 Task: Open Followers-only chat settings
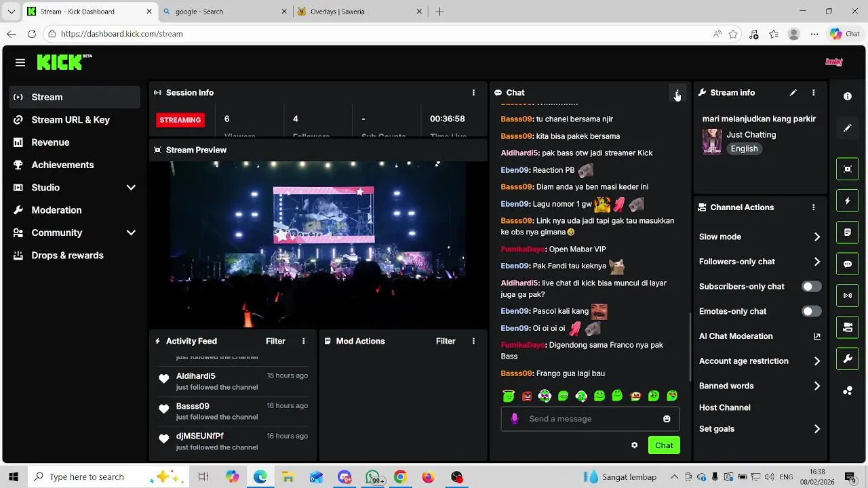(x=759, y=262)
